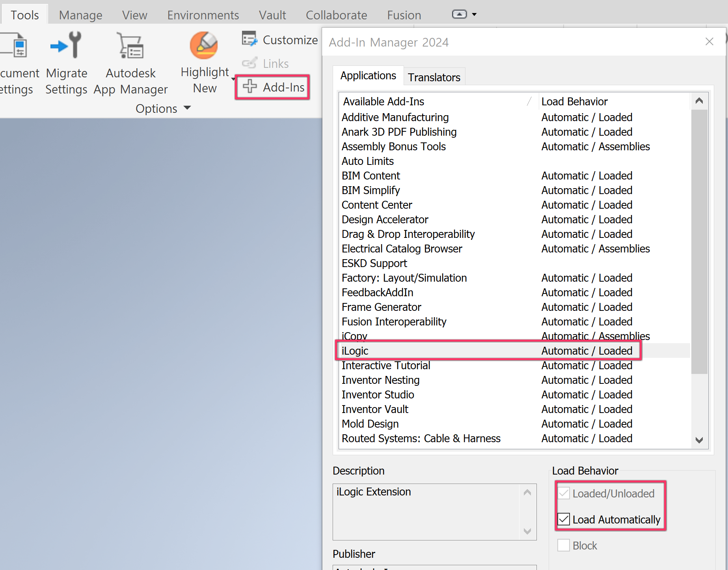Open the Environments ribbon tab
The image size is (728, 570).
(203, 15)
